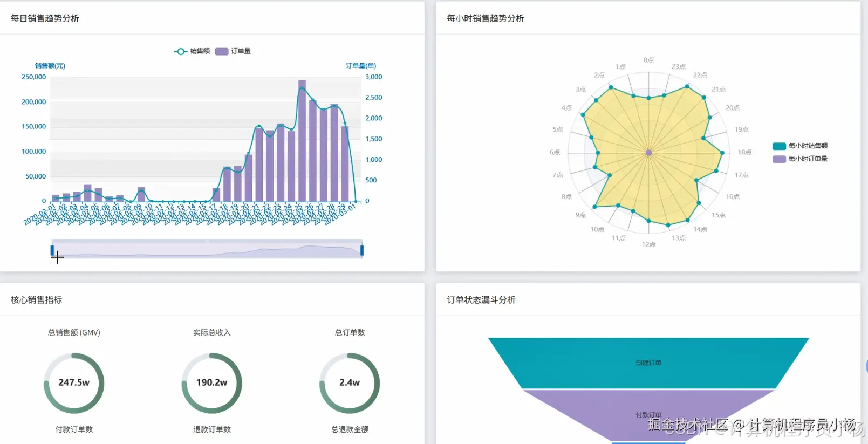This screenshot has width=868, height=444.
Task: Click the 23点 radar axis label
Action: [x=679, y=67]
